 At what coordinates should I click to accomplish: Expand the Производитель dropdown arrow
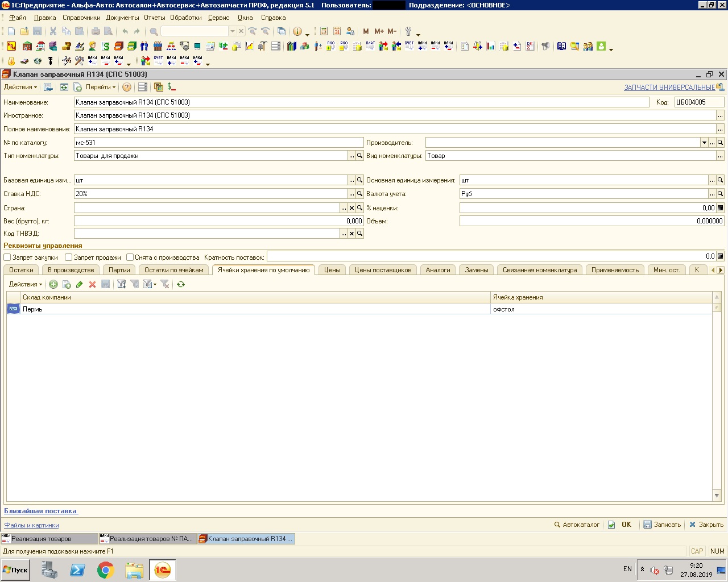(704, 143)
